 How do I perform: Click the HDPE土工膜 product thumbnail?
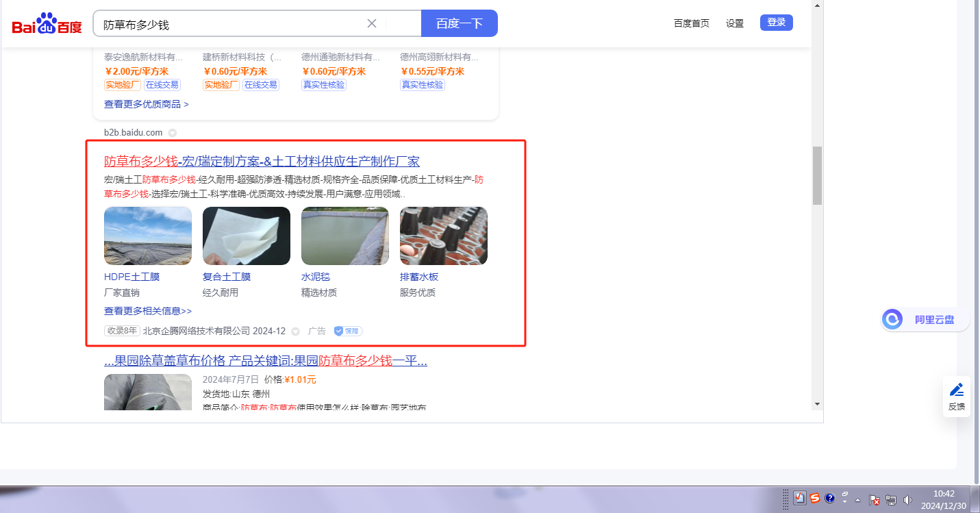pos(148,236)
